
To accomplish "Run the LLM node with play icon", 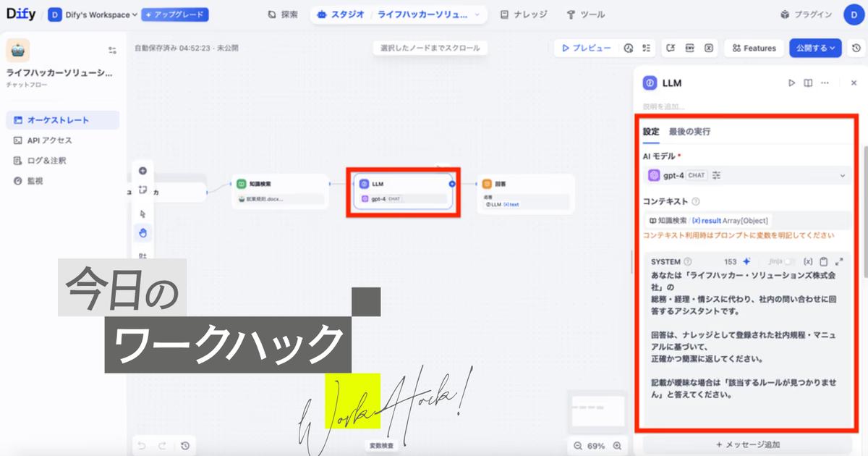I will [792, 83].
